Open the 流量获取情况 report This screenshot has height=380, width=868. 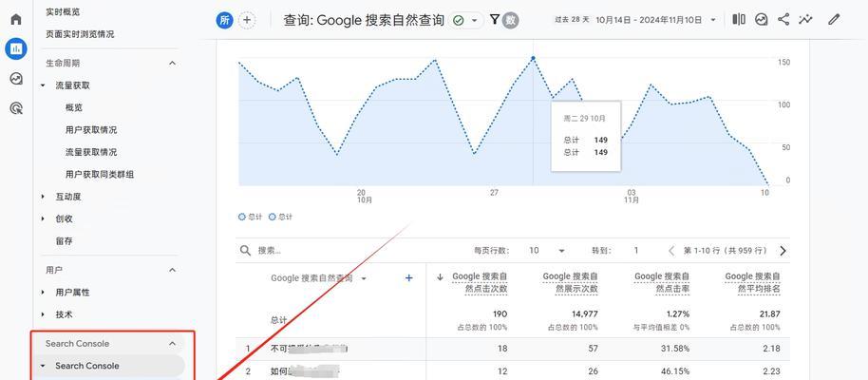click(x=91, y=152)
